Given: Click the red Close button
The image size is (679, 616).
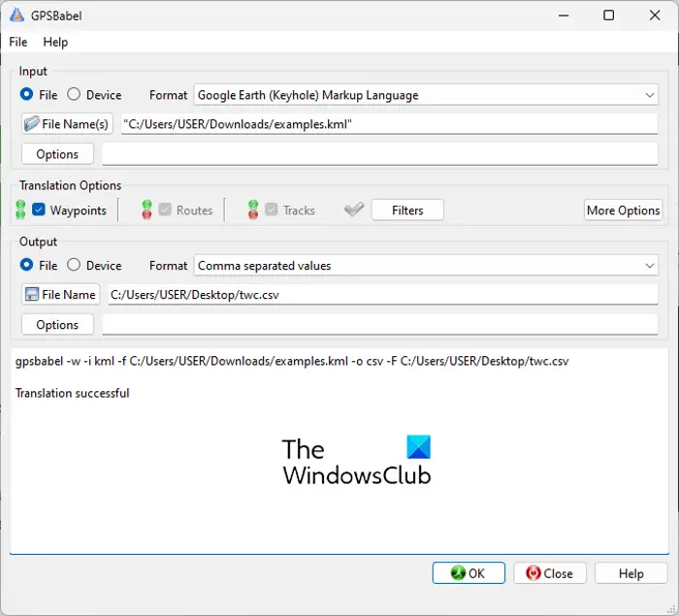Looking at the screenshot, I should (x=550, y=573).
